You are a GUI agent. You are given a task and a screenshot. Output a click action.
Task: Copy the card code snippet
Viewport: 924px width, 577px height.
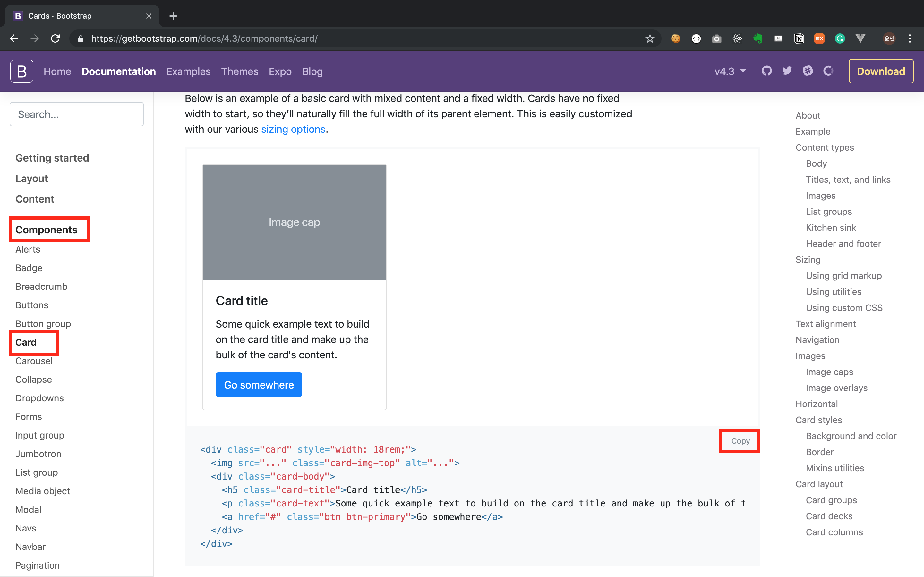click(740, 441)
